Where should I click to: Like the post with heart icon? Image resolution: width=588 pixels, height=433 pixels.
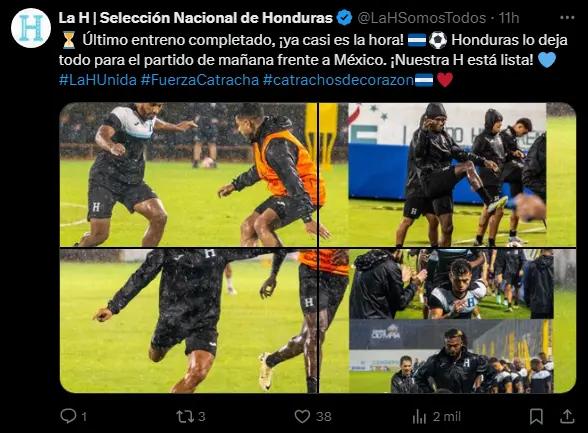tap(302, 416)
